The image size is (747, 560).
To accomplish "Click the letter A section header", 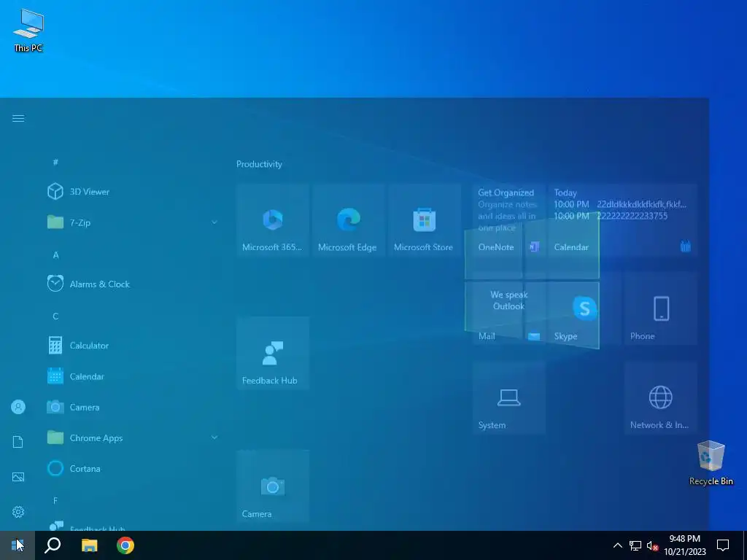I will pyautogui.click(x=55, y=255).
